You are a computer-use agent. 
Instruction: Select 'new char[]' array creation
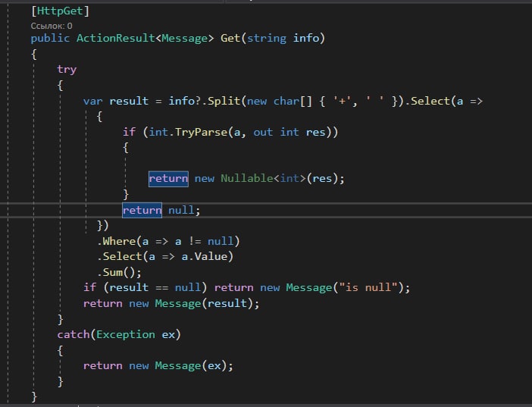coord(279,101)
